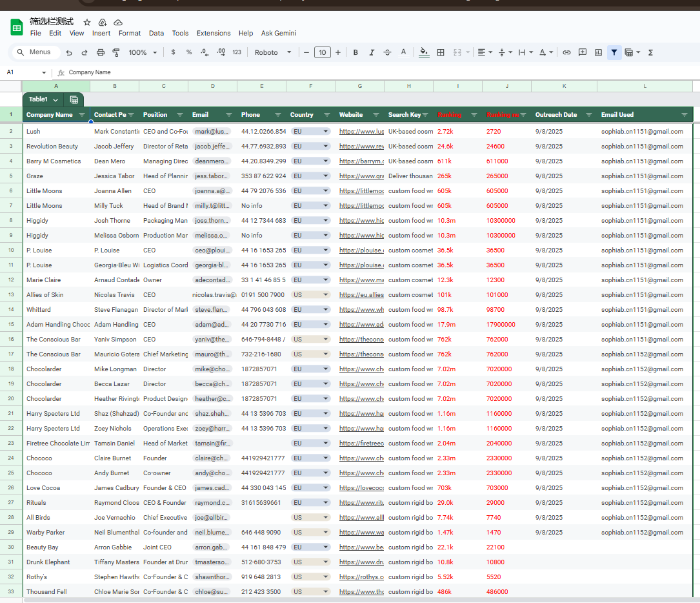Open the Extensions menu
Image resolution: width=700 pixels, height=603 pixels.
(x=214, y=33)
